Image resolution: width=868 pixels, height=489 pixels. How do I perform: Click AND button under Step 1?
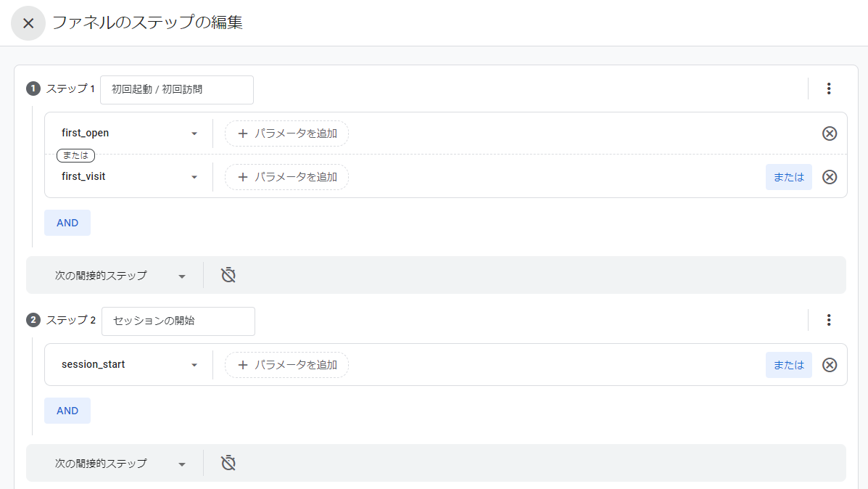click(x=67, y=223)
